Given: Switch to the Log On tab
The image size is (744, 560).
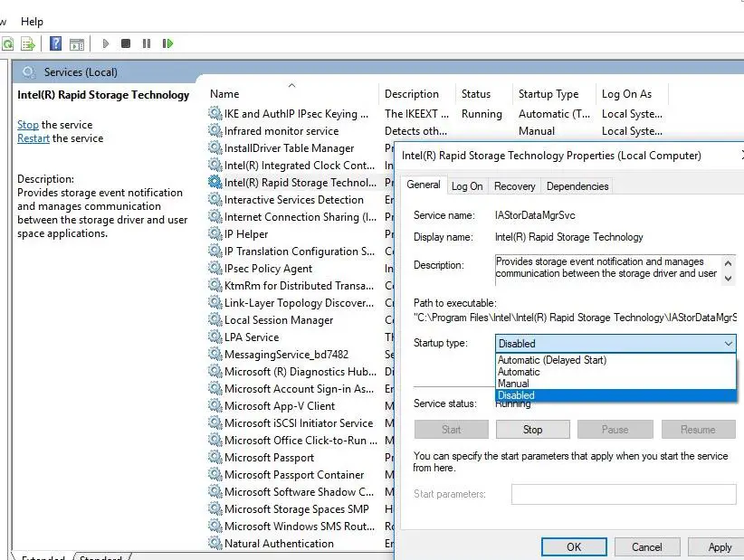Looking at the screenshot, I should click(x=467, y=186).
